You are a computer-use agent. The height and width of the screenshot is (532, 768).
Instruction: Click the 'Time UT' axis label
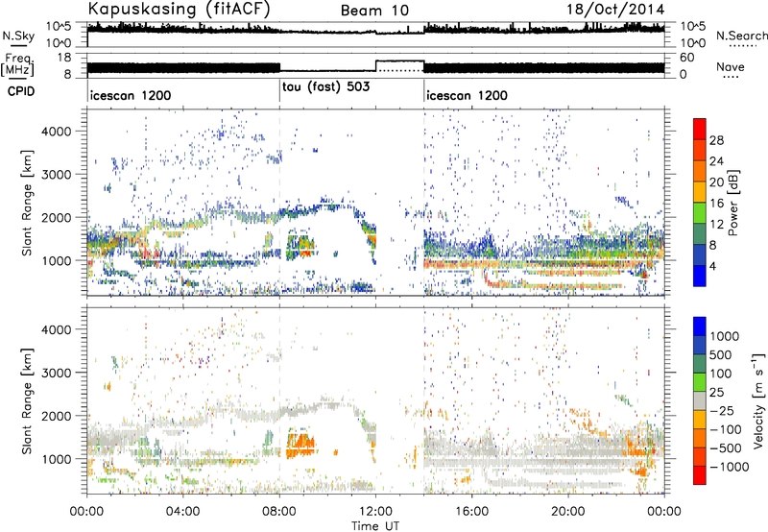375,526
